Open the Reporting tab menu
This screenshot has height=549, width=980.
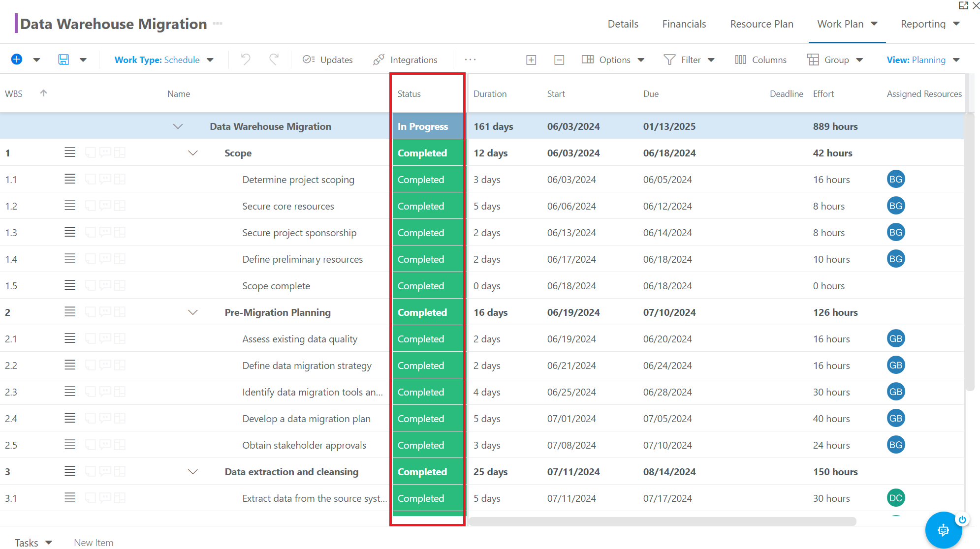(930, 24)
